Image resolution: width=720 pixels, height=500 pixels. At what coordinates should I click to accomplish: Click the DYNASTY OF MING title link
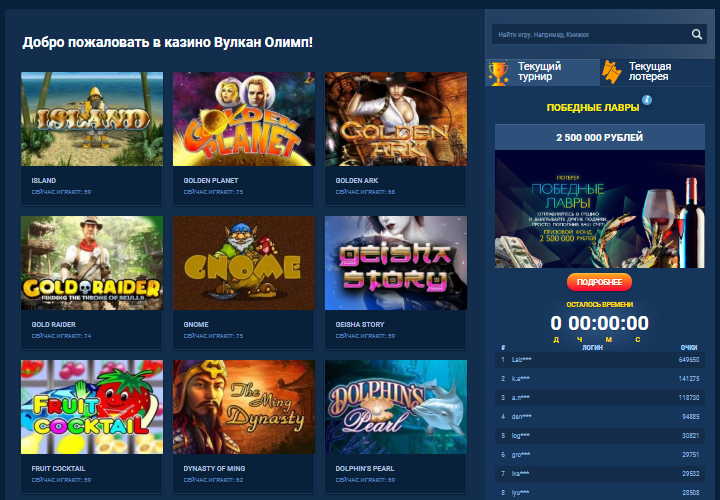(215, 468)
